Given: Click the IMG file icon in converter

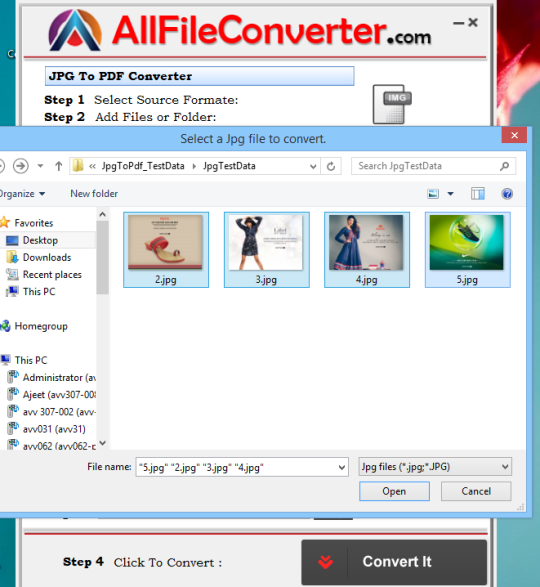Looking at the screenshot, I should 392,104.
